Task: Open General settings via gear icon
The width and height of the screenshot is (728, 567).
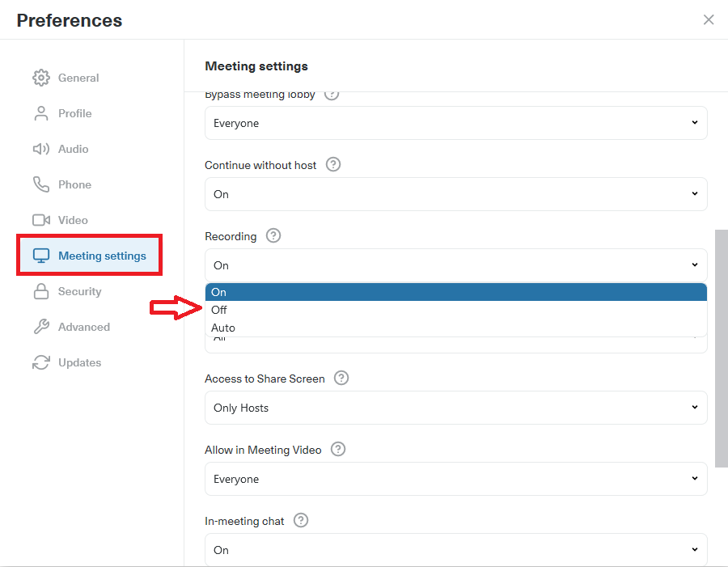Action: (40, 78)
